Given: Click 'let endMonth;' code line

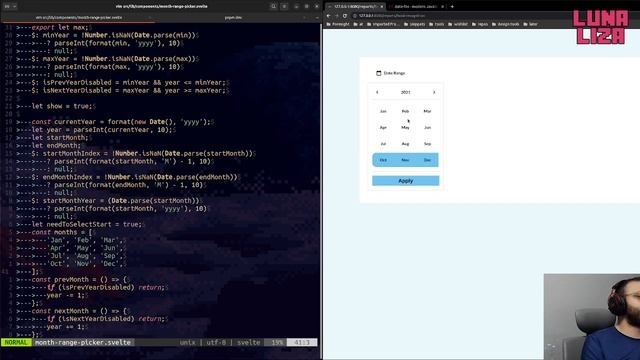Looking at the screenshot, I should point(56,146).
